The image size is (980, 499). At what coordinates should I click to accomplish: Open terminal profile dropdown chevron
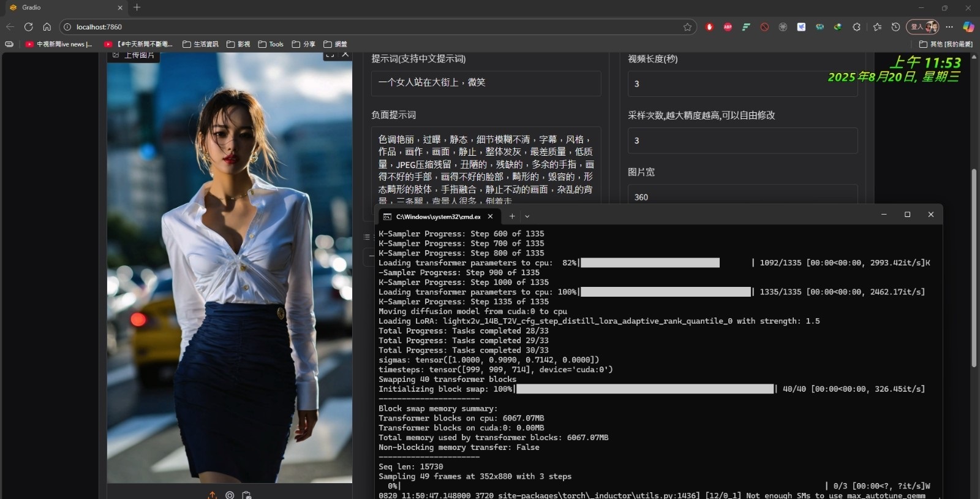527,216
